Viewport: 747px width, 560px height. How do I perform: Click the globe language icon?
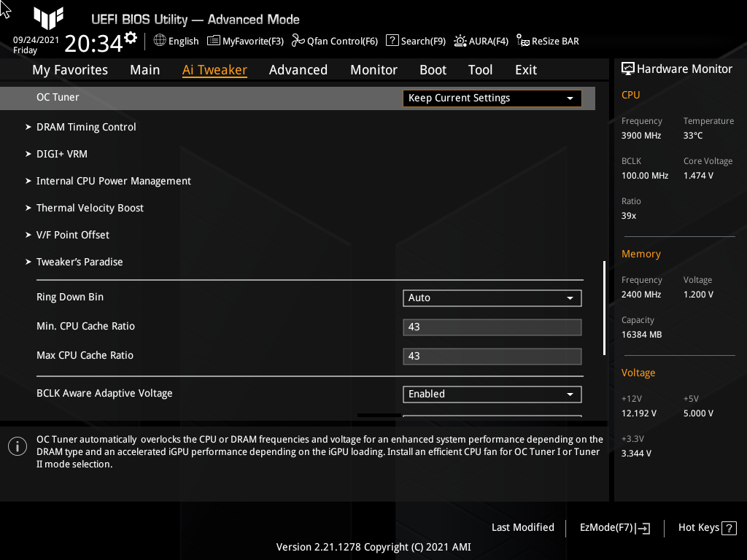160,41
